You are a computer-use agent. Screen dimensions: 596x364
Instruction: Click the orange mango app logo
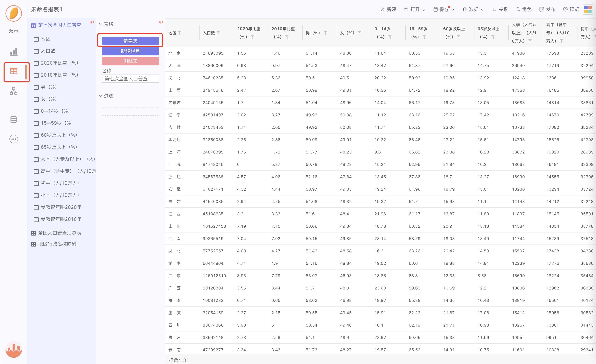point(14,13)
